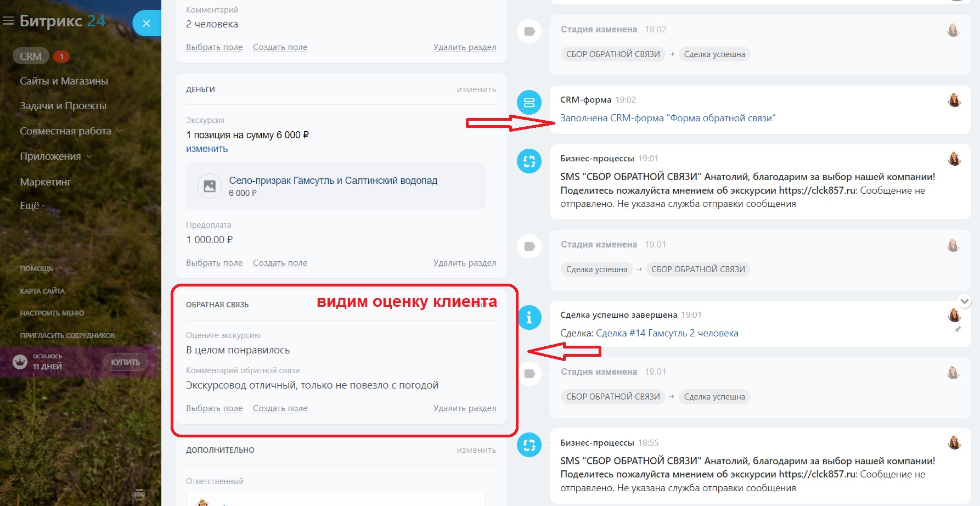Click the CRM notification counter badge
The width and height of the screenshot is (980, 506).
pos(61,57)
